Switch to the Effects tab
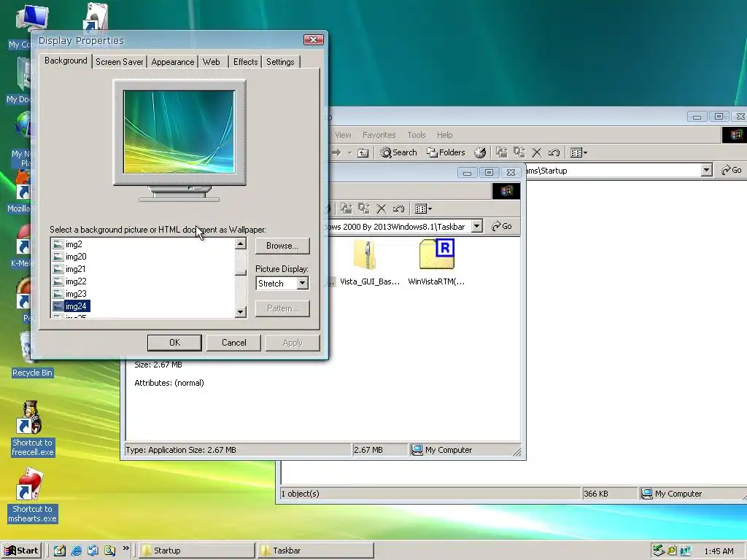This screenshot has width=747, height=560. pyautogui.click(x=245, y=62)
